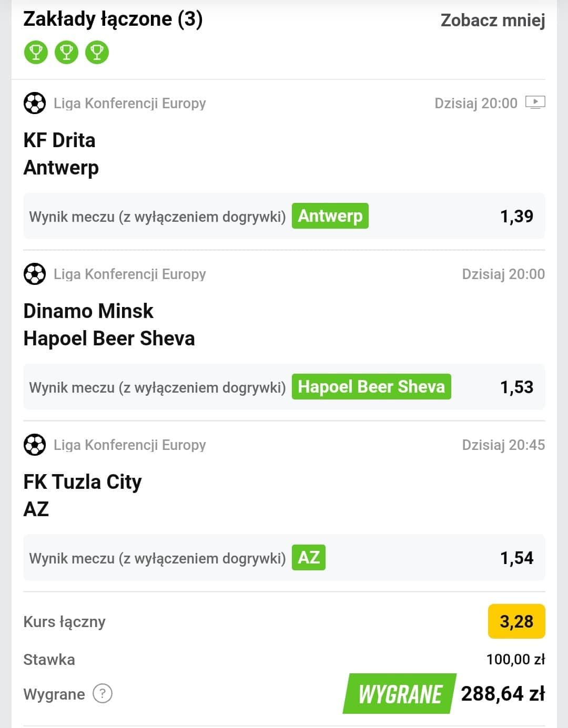Click the third green trophy icon
This screenshot has width=568, height=728.
[97, 52]
